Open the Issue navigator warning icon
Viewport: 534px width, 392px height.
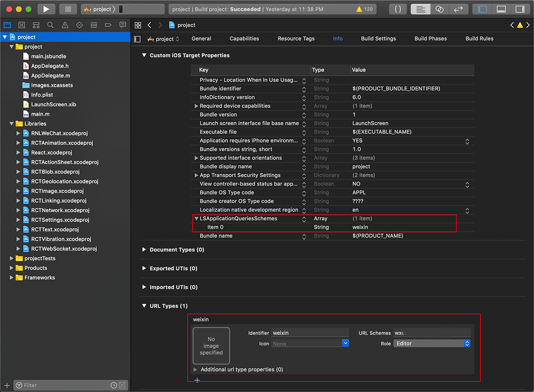(65, 25)
